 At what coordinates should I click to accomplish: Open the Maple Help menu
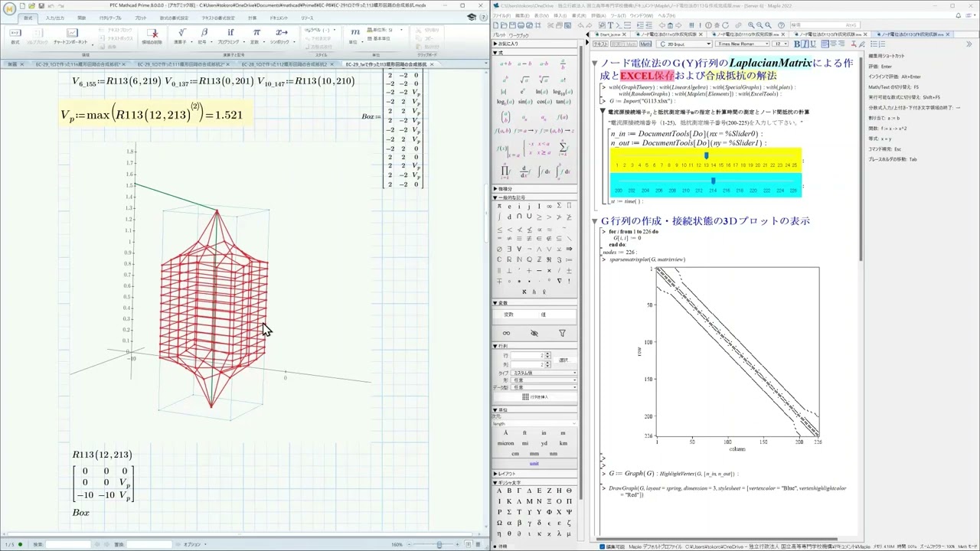666,15
